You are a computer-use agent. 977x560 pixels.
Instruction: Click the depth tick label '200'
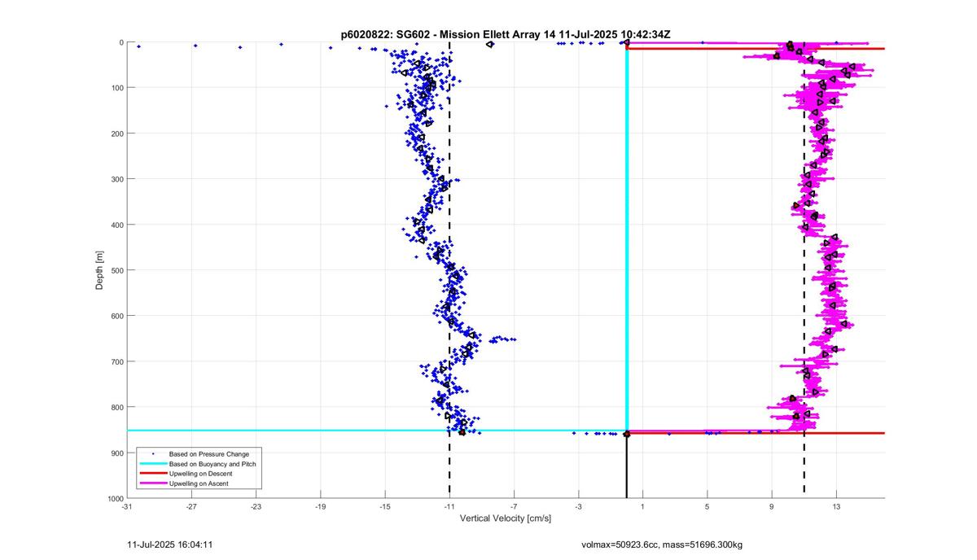click(116, 133)
